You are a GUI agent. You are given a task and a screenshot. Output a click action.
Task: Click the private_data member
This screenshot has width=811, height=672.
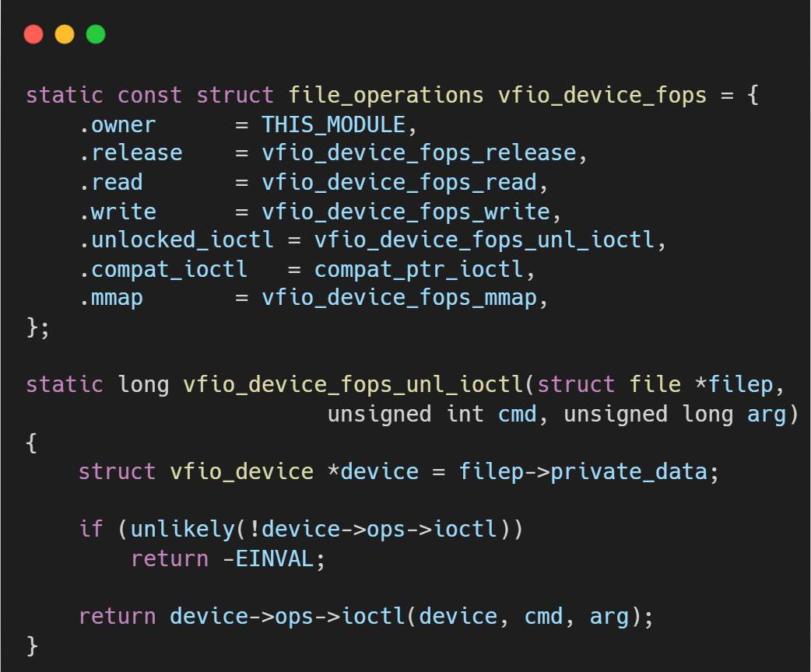[x=630, y=472]
